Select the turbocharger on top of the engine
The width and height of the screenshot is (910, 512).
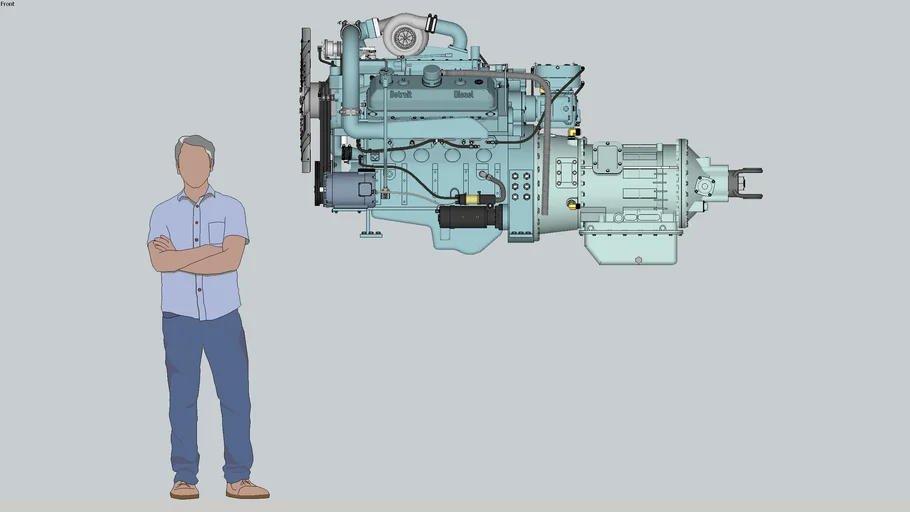click(405, 37)
